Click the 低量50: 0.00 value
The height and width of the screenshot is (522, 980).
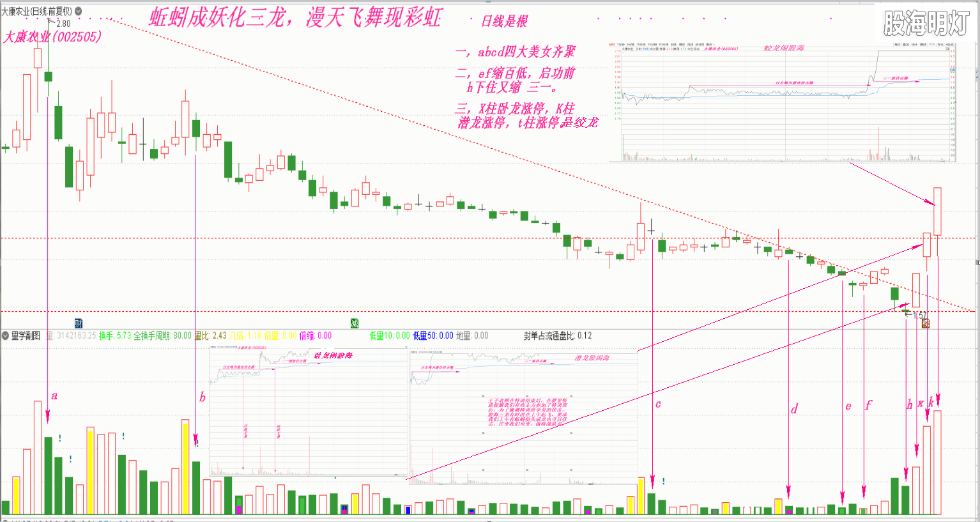pos(433,335)
